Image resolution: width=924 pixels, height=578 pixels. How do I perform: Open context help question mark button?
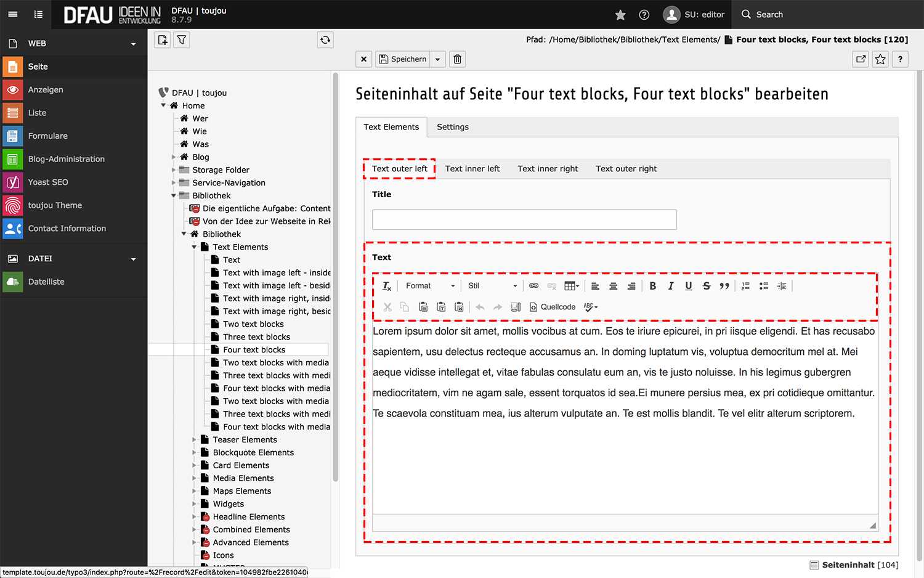[x=901, y=59]
